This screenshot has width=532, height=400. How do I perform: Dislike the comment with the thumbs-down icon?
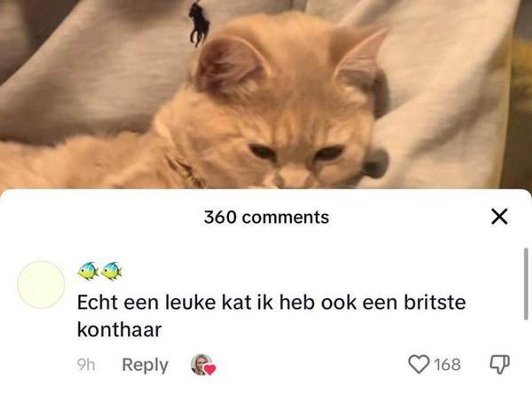[500, 365]
